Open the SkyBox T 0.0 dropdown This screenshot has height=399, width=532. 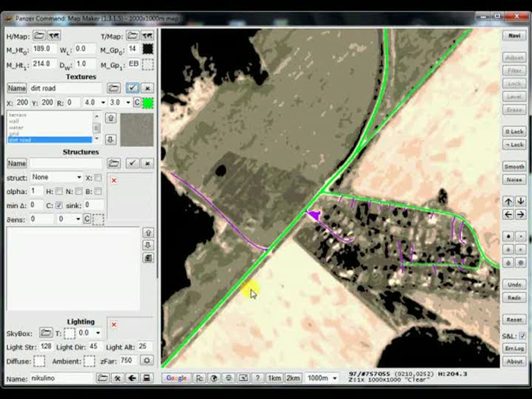coord(98,332)
